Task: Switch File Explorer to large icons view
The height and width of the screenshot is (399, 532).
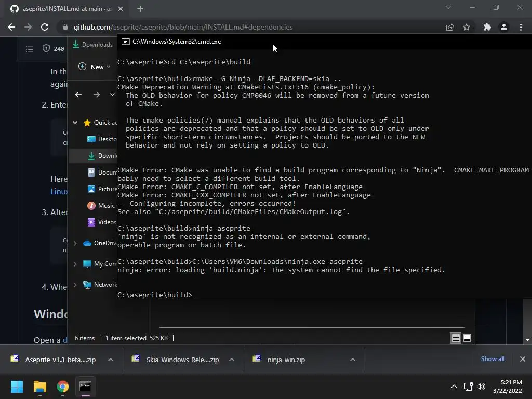Action: tap(467, 338)
